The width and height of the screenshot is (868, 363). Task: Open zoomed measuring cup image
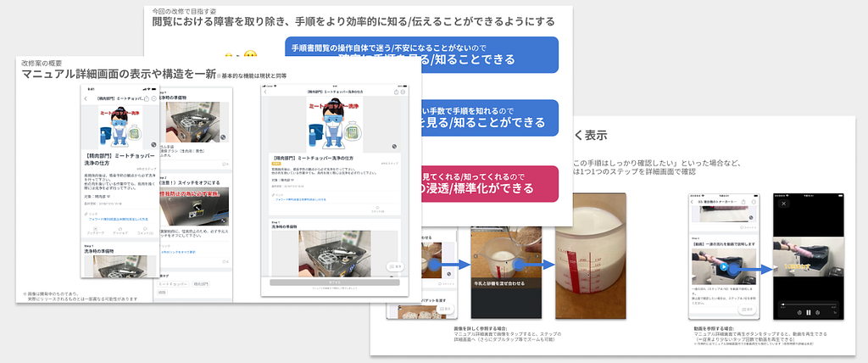click(x=591, y=256)
